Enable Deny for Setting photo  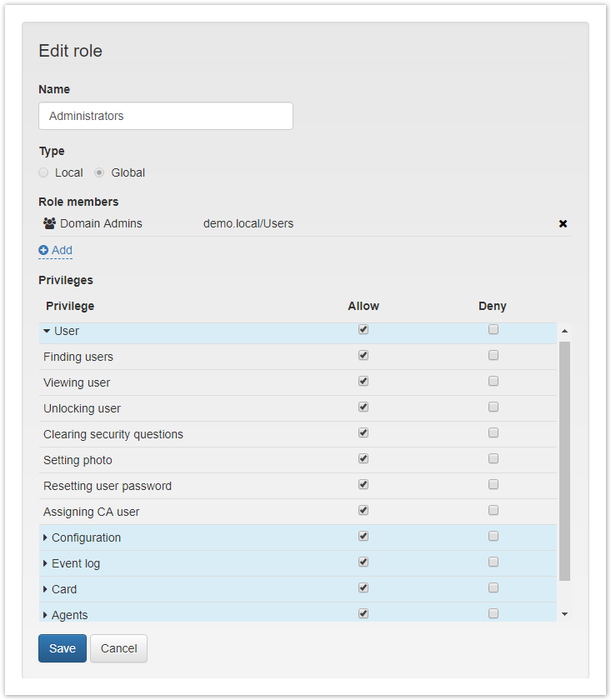493,458
